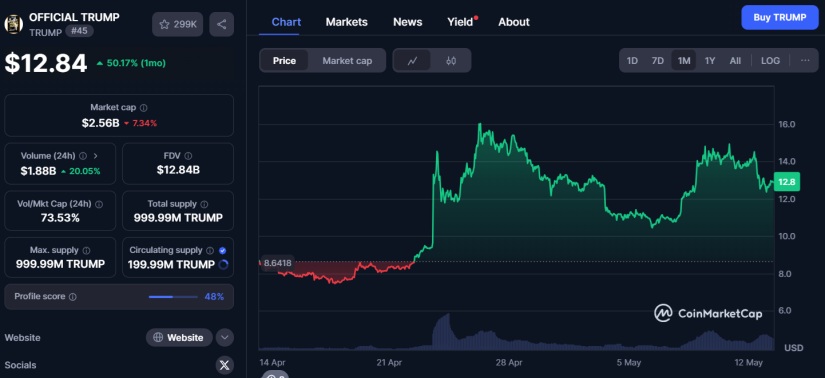
Task: Click the 73.53% Vol/Mkt Cap value
Action: pyautogui.click(x=60, y=217)
